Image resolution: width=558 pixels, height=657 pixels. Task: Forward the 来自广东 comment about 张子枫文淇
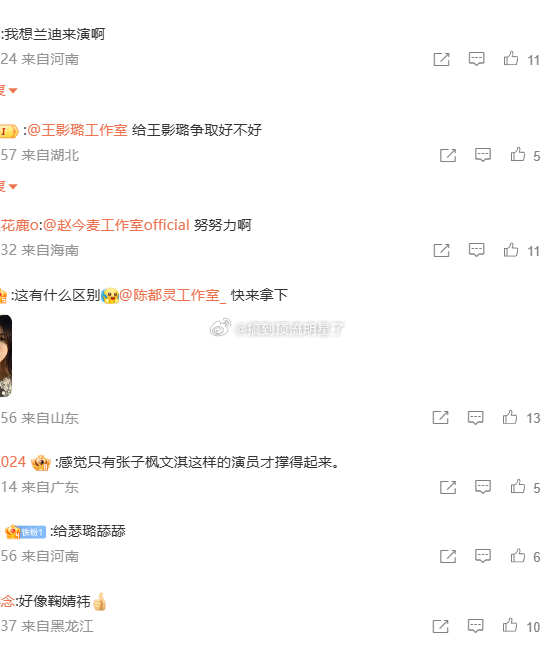448,487
